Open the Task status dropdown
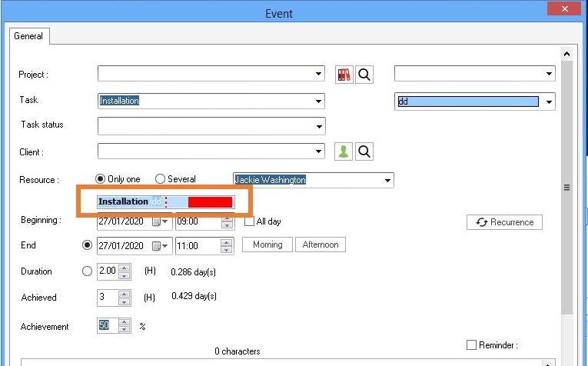 coord(319,126)
